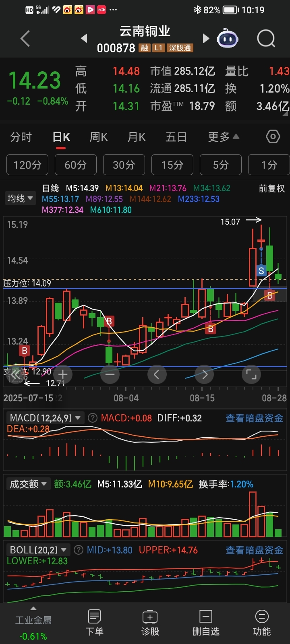This screenshot has width=290, height=644.
Task: Open the robot assistant icon
Action: 228,39
